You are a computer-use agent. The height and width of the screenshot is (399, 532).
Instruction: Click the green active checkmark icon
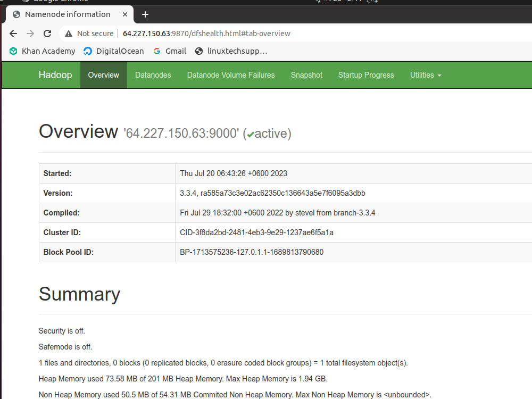[x=251, y=135]
